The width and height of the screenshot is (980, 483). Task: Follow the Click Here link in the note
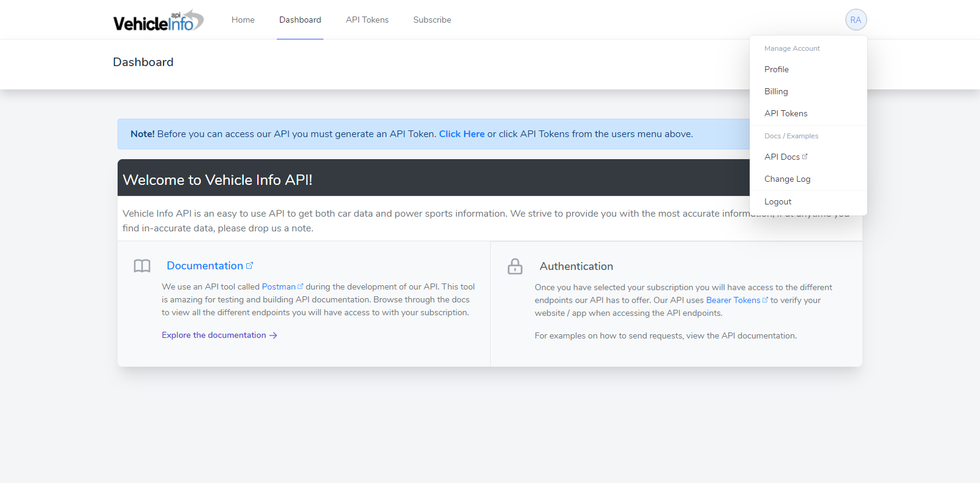[462, 134]
